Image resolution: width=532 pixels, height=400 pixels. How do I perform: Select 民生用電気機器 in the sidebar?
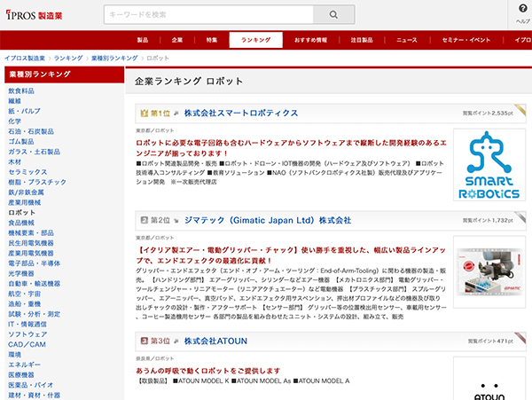31,243
